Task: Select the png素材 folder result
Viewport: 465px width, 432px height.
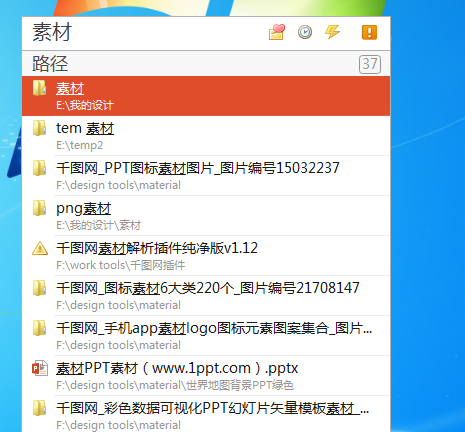Action: coord(206,216)
